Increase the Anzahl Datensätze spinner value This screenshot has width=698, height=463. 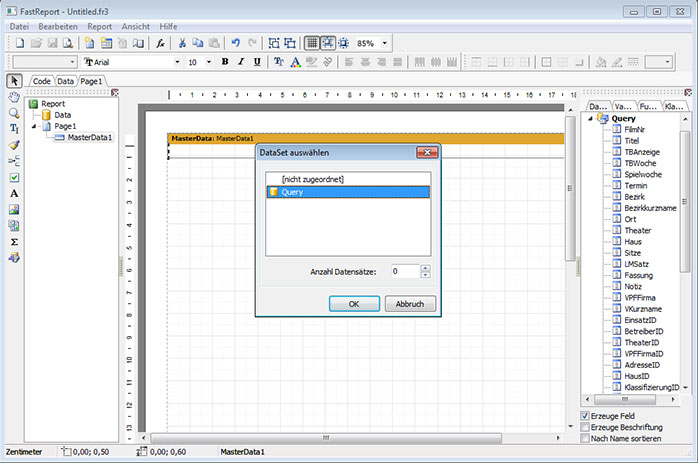(426, 267)
